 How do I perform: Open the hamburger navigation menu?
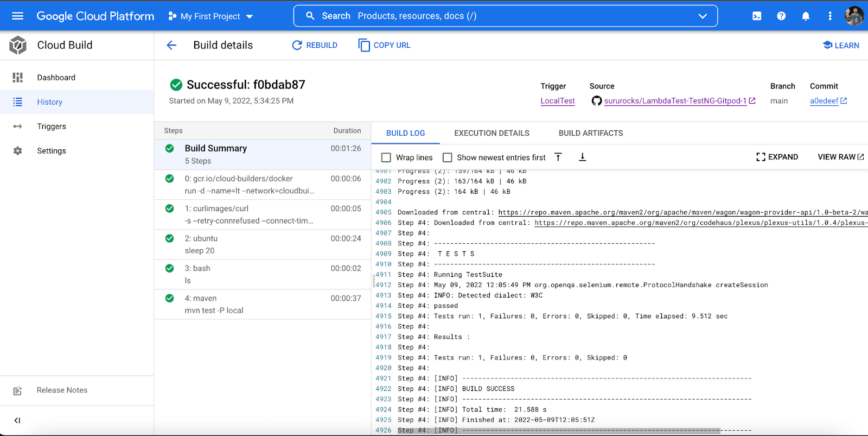pos(17,16)
